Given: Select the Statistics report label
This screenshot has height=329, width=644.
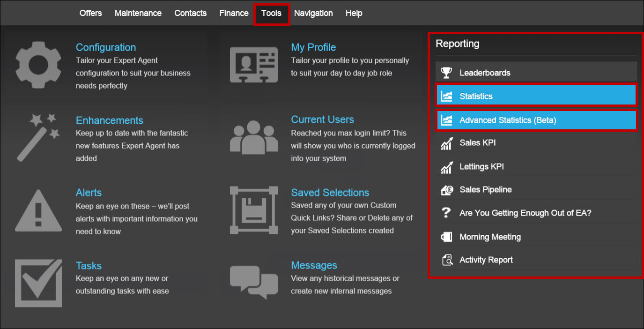Looking at the screenshot, I should [x=476, y=96].
